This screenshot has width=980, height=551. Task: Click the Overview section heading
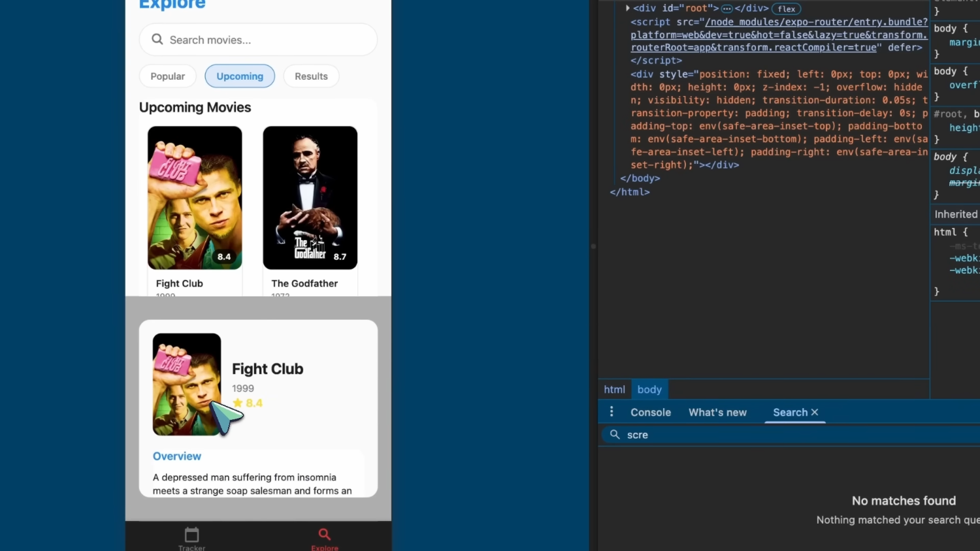[x=177, y=456]
